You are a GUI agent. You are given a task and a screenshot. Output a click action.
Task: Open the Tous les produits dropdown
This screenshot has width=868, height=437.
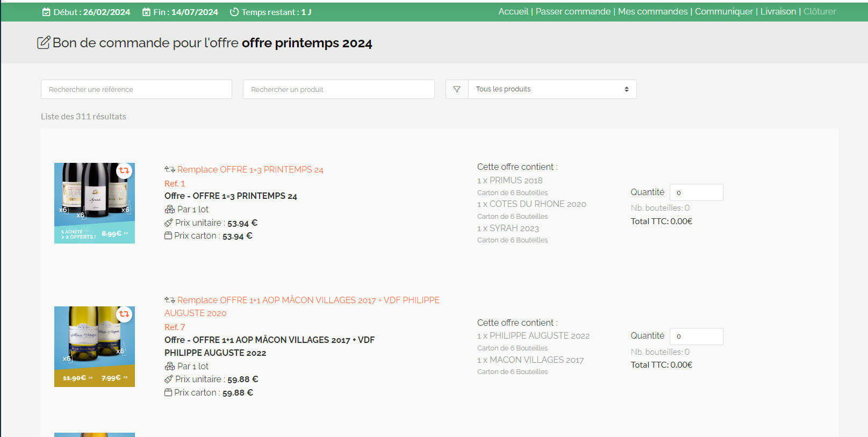552,89
